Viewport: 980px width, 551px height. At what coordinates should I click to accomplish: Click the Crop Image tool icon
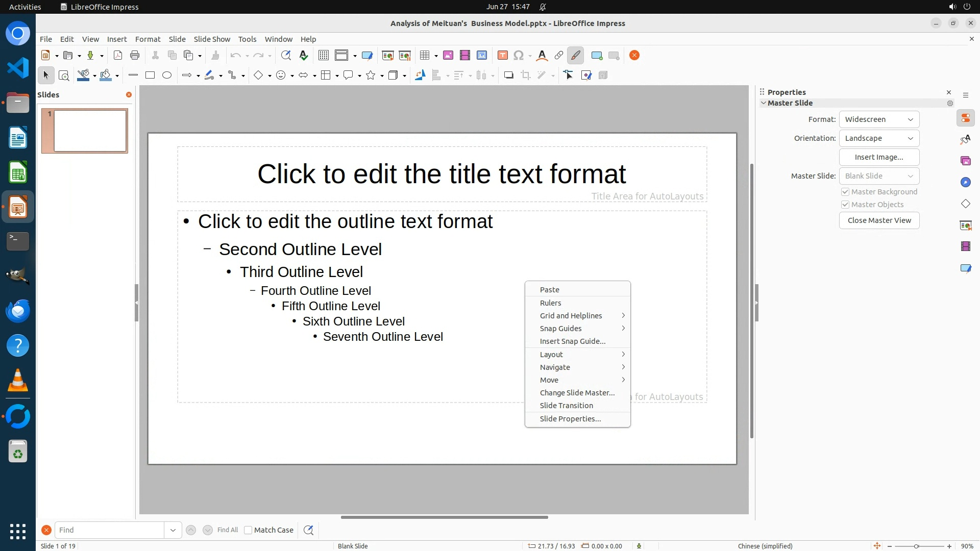(525, 76)
